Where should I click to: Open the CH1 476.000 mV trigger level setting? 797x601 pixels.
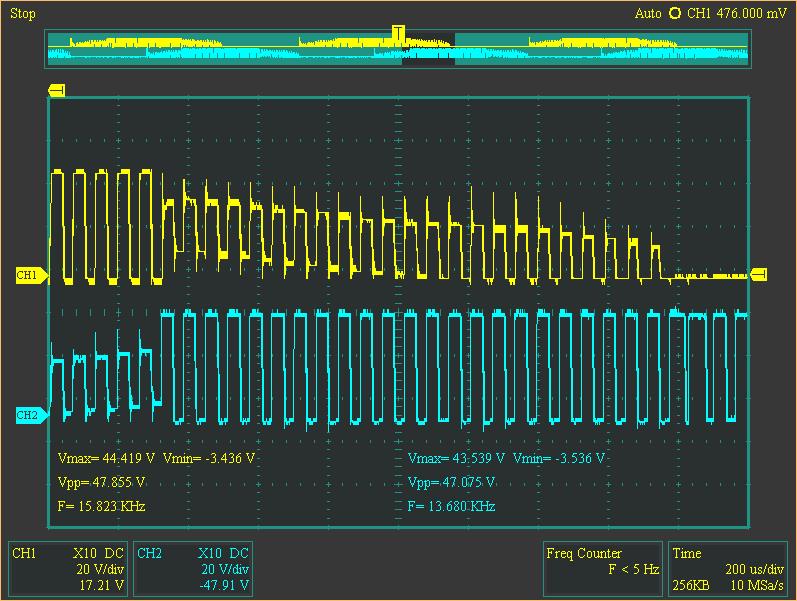737,13
